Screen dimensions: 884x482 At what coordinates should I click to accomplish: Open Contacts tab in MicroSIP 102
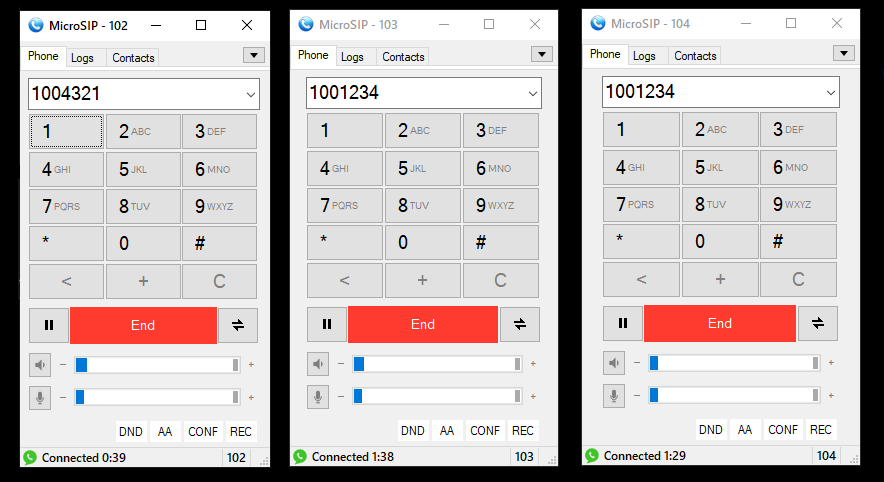(133, 58)
